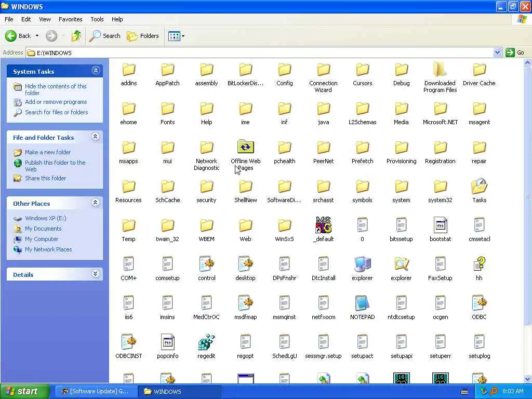Go to My Documents
This screenshot has width=532, height=399.
point(43,229)
